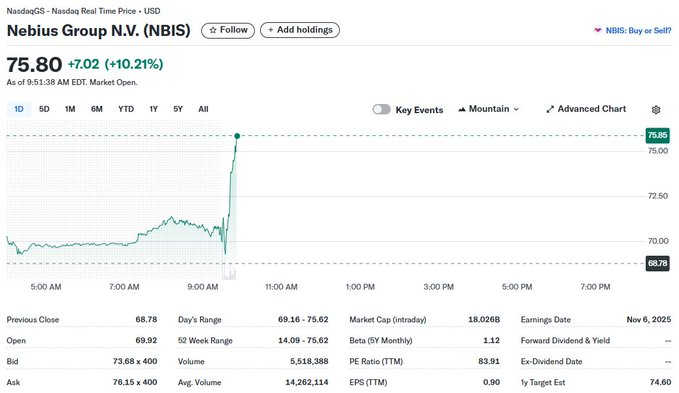Click the Volume value 5,518,388
This screenshot has width=679, height=393.
pyautogui.click(x=309, y=361)
